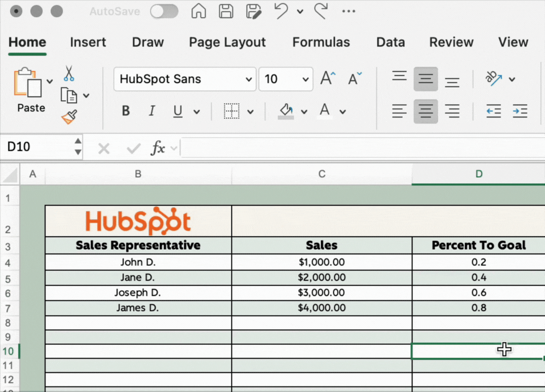Click the Save icon in title bar

tap(225, 11)
